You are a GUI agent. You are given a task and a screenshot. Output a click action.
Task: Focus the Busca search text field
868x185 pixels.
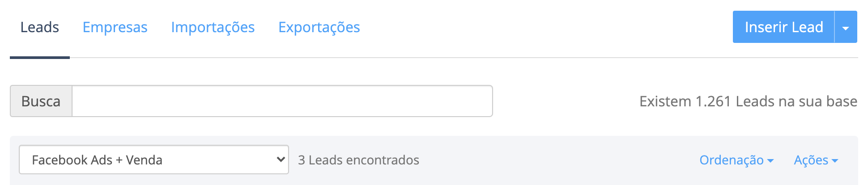[282, 101]
